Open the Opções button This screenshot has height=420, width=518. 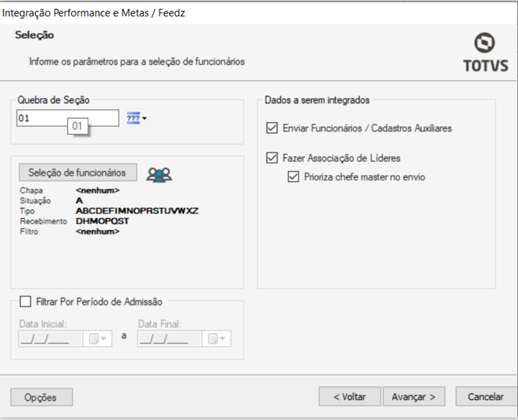tap(42, 397)
